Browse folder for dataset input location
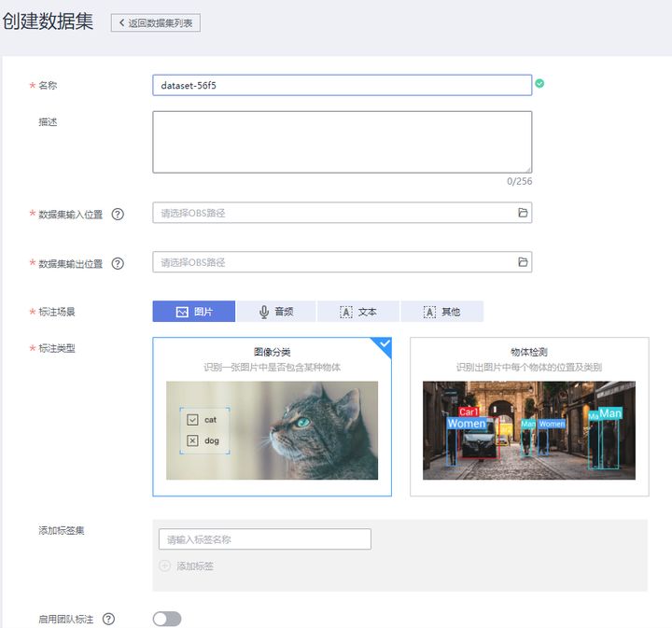The image size is (672, 628). 523,213
